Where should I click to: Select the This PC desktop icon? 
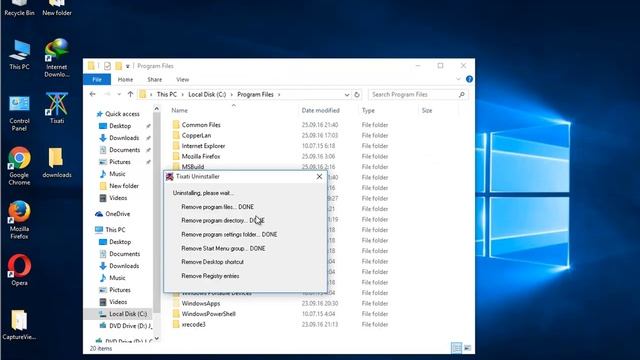click(x=19, y=55)
